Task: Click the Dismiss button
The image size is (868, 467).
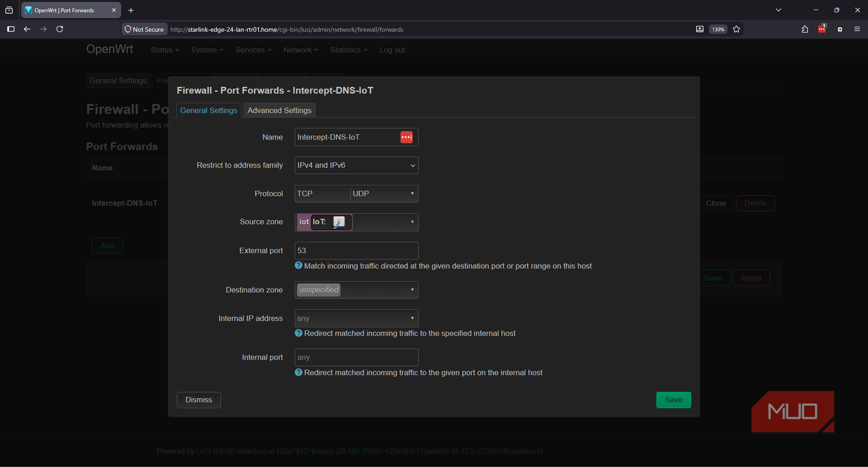Action: (x=199, y=400)
